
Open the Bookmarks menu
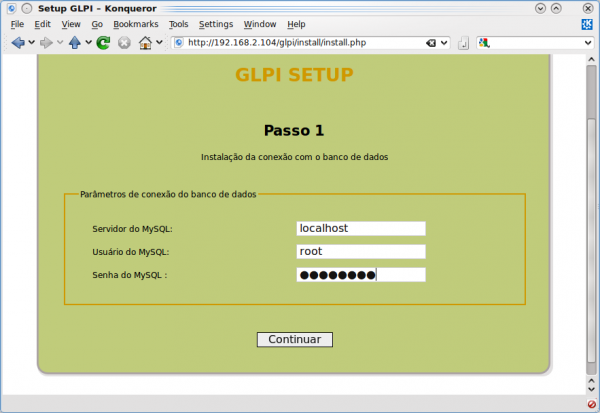tap(136, 24)
